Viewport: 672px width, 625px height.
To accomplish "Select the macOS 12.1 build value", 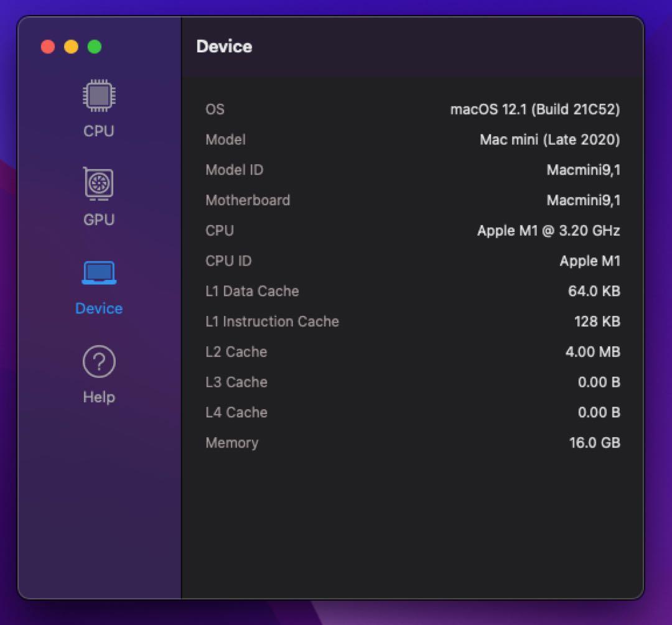I will pyautogui.click(x=534, y=109).
